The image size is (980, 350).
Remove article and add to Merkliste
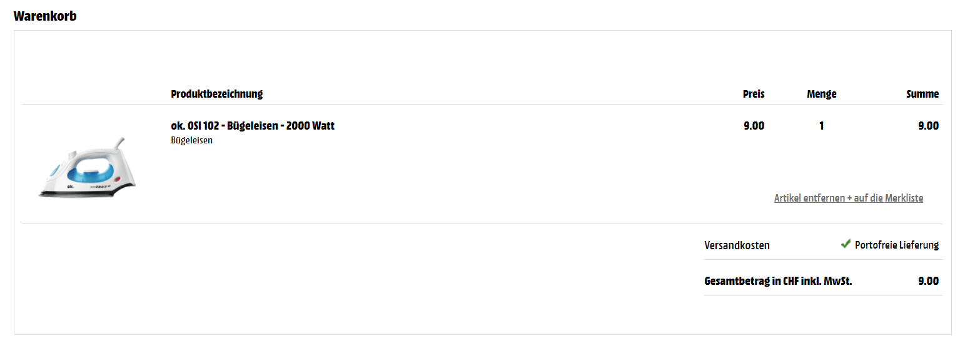848,198
